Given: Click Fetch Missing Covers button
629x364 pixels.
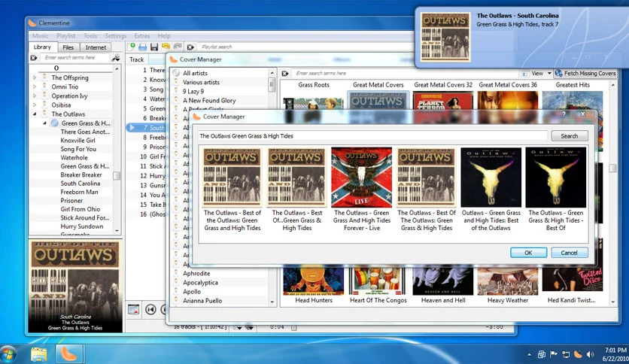Looking at the screenshot, I should [585, 74].
